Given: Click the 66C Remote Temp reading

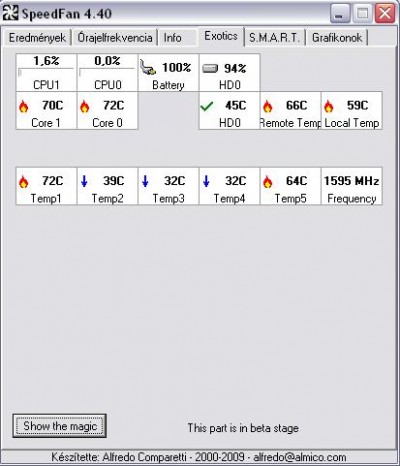Looking at the screenshot, I should tap(296, 105).
